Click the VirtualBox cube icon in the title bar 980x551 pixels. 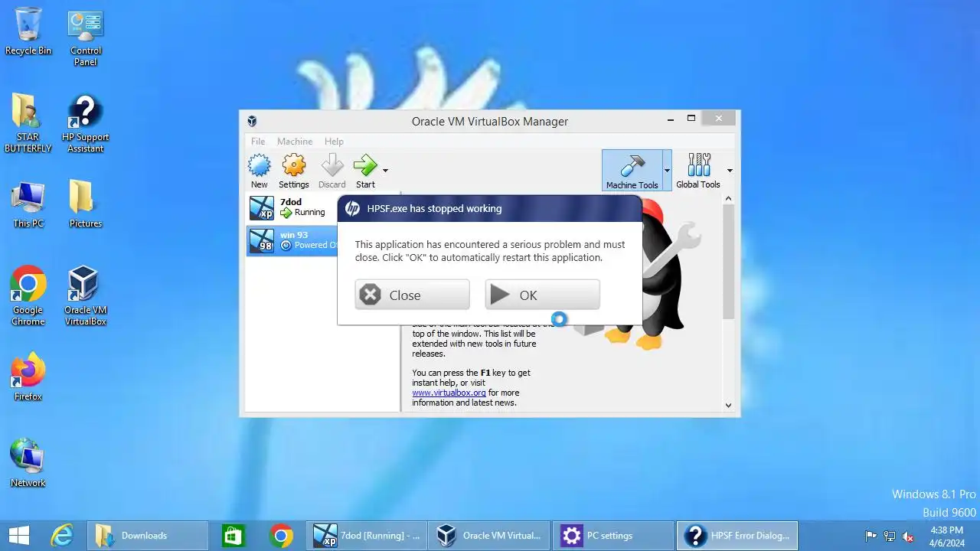click(x=252, y=121)
